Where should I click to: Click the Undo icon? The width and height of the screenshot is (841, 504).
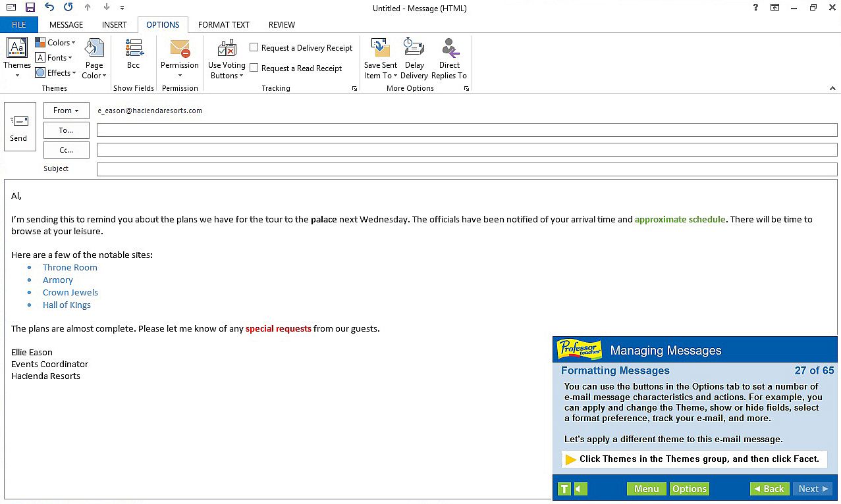(x=49, y=7)
